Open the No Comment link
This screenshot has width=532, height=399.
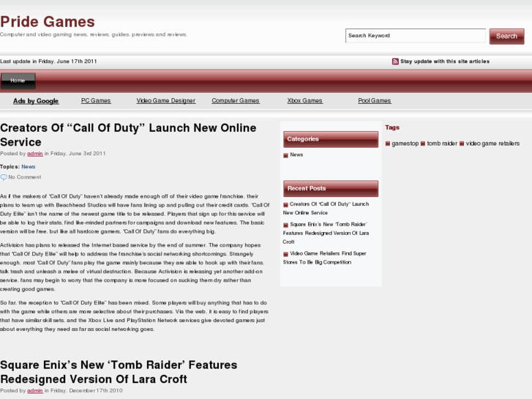coord(24,177)
